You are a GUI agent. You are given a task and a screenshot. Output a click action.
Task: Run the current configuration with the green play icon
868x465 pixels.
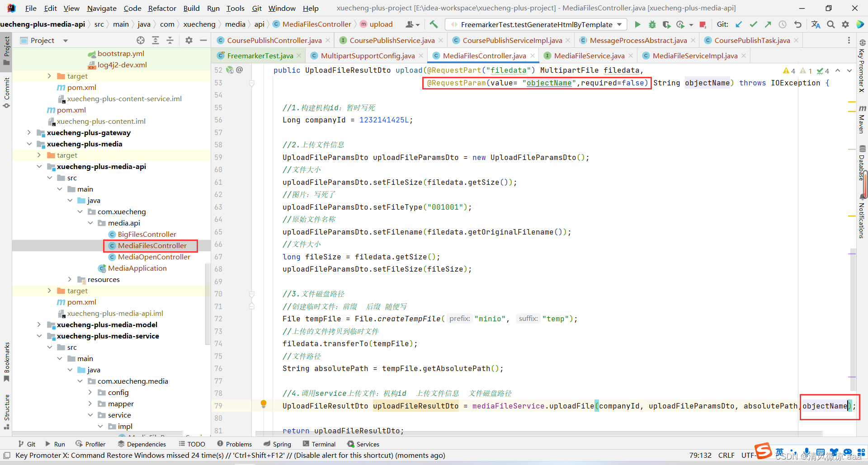[637, 24]
